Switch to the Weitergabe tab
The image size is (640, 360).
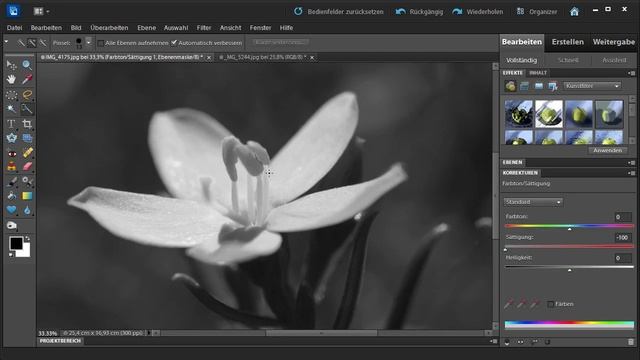(x=613, y=42)
